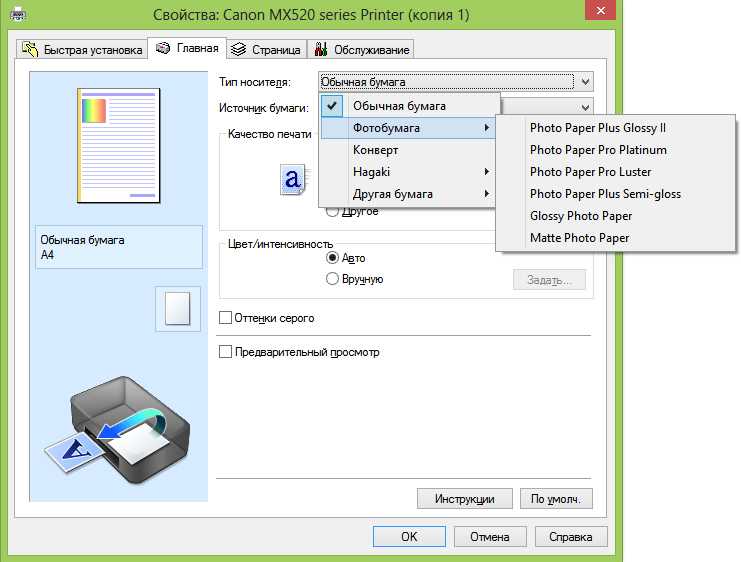741x562 pixels.
Task: Click the checkmark next to Обычная бумага
Action: click(332, 106)
